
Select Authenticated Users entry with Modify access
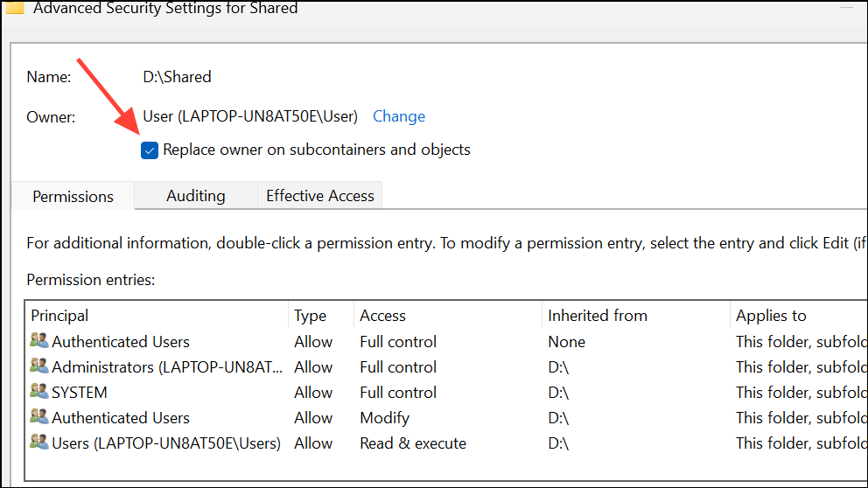point(447,418)
